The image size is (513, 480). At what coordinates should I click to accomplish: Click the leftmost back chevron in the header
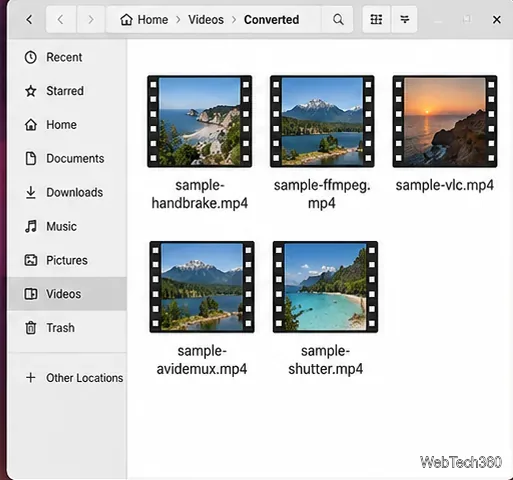(x=29, y=20)
